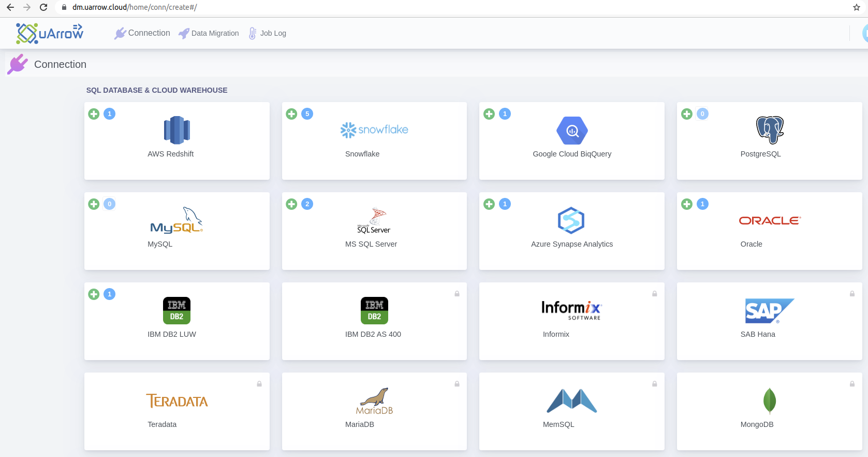Click the green plus on Snowflake card
The image size is (868, 457).
[291, 114]
